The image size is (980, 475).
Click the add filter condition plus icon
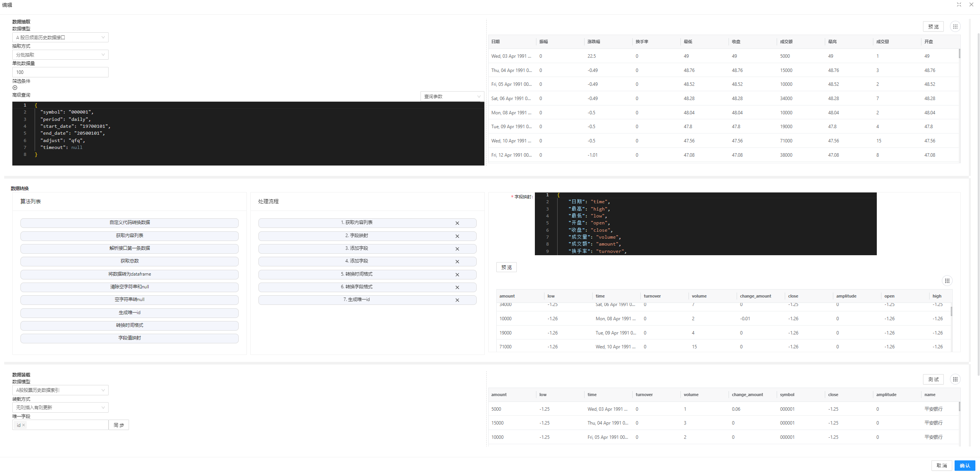[x=15, y=88]
